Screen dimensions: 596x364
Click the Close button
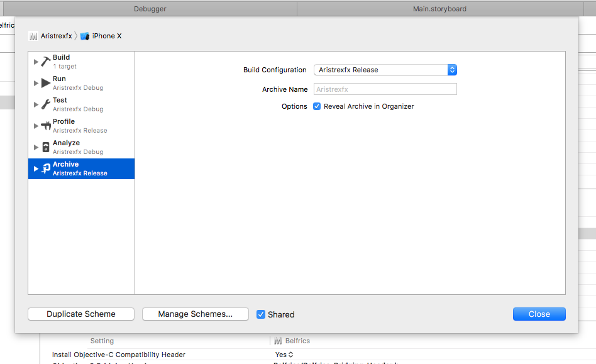pos(539,314)
